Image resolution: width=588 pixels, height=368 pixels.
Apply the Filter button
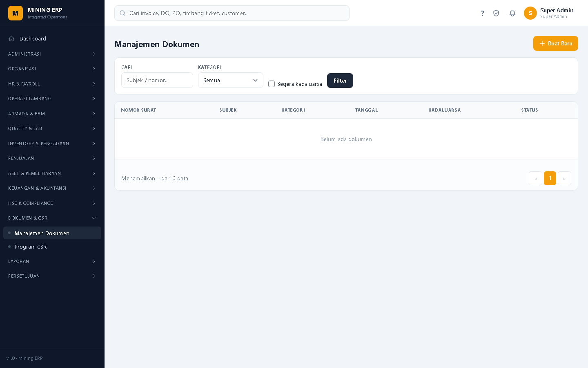(340, 81)
